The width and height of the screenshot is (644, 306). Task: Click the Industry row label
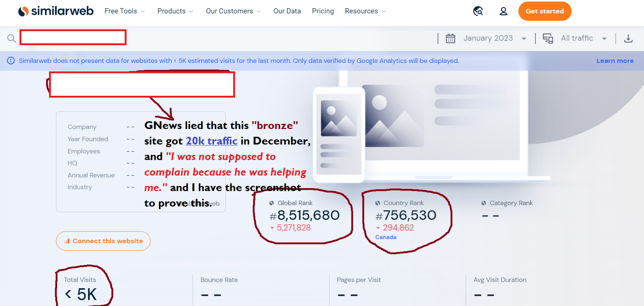pos(79,187)
